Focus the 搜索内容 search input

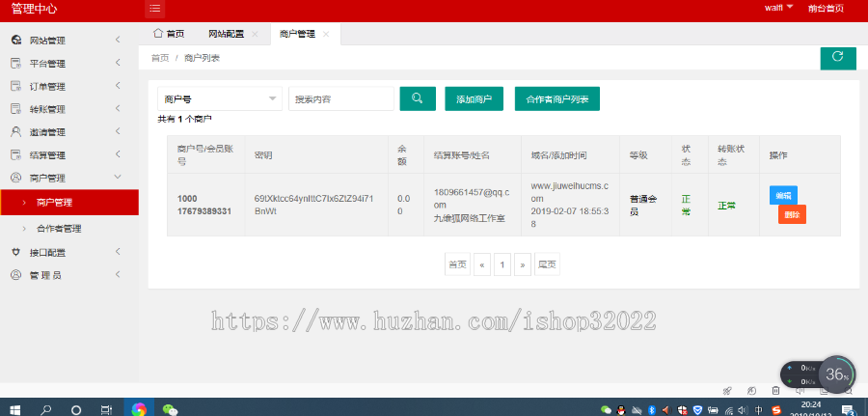tap(341, 98)
